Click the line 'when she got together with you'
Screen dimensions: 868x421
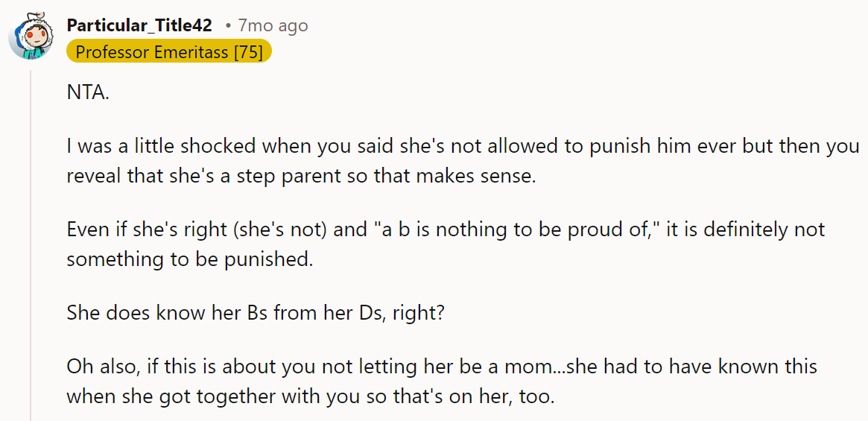click(x=310, y=396)
